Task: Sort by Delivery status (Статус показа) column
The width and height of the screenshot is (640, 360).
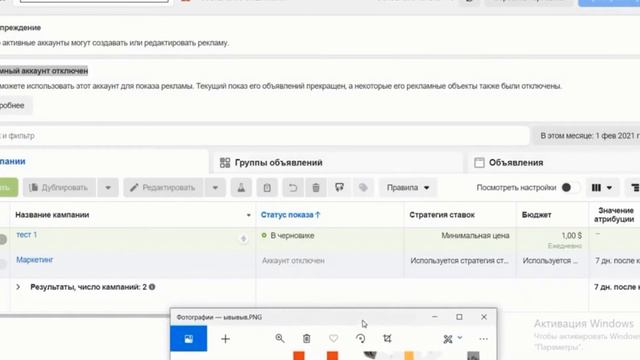Action: pos(290,215)
